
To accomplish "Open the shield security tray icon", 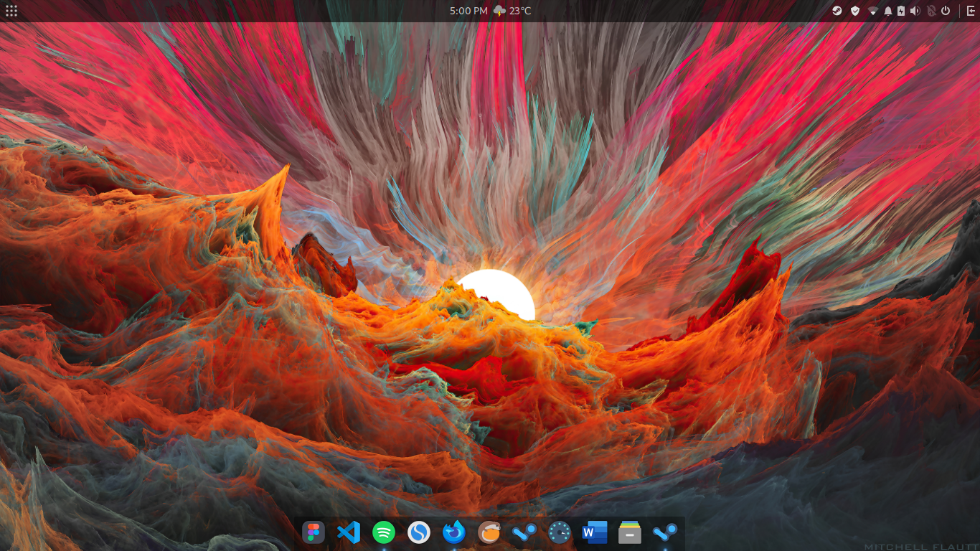I will 855,11.
